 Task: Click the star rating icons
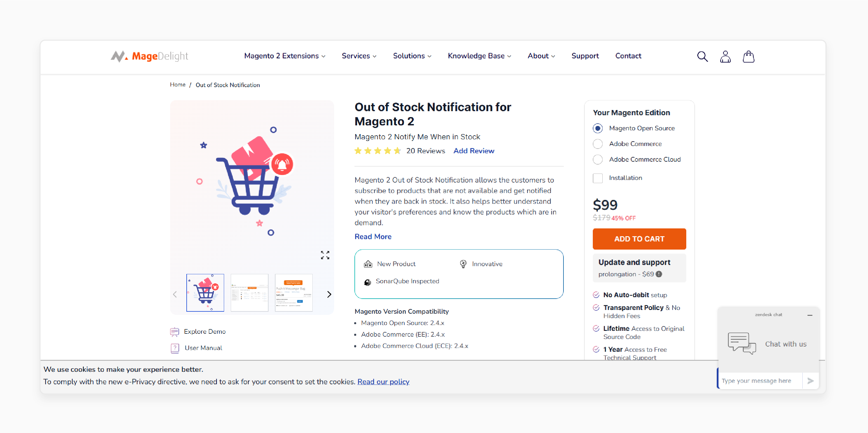[x=378, y=151]
